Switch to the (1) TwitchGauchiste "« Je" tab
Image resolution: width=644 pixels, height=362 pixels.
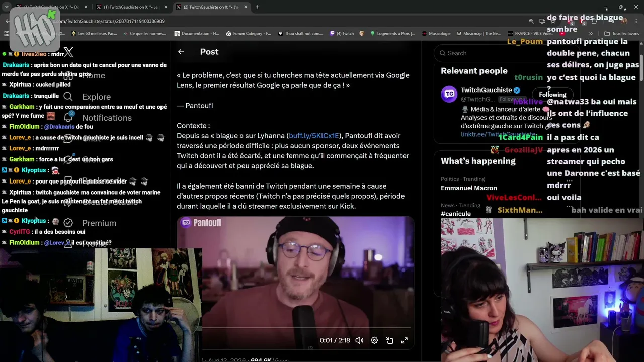tap(130, 7)
